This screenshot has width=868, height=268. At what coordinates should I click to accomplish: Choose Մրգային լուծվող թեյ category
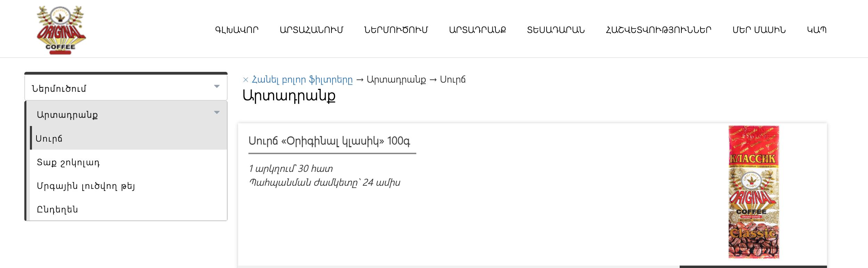(x=129, y=186)
